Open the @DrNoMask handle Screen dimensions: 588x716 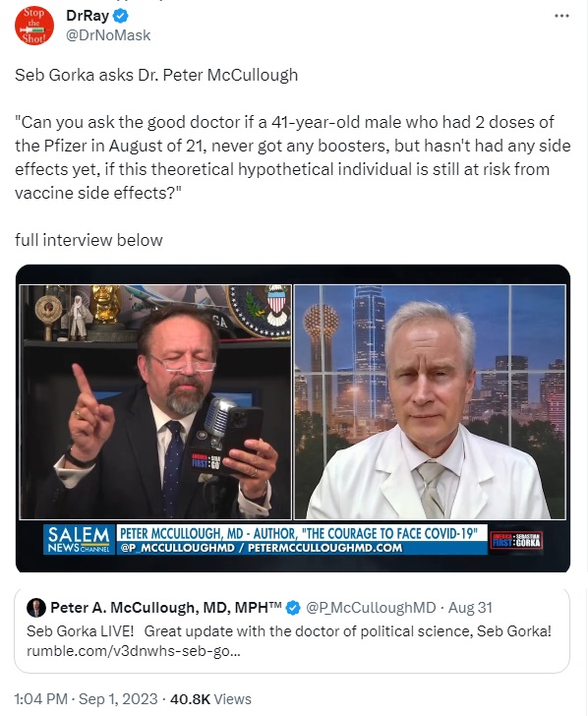(108, 35)
